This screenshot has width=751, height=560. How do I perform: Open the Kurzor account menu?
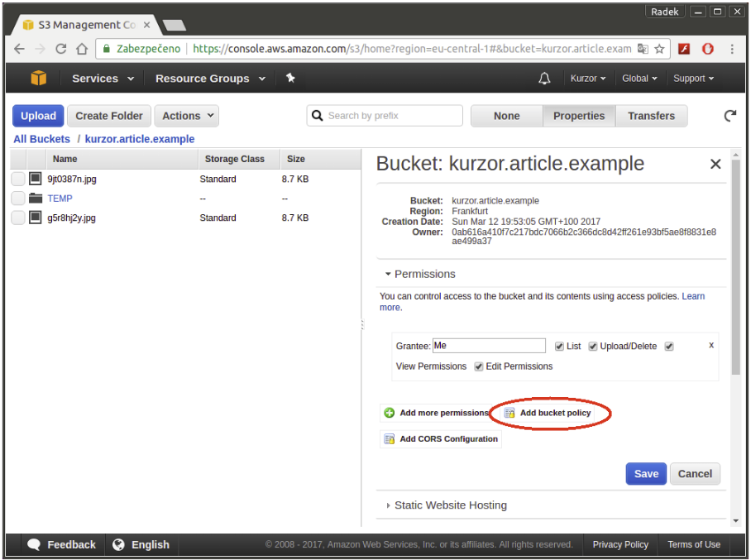[588, 78]
